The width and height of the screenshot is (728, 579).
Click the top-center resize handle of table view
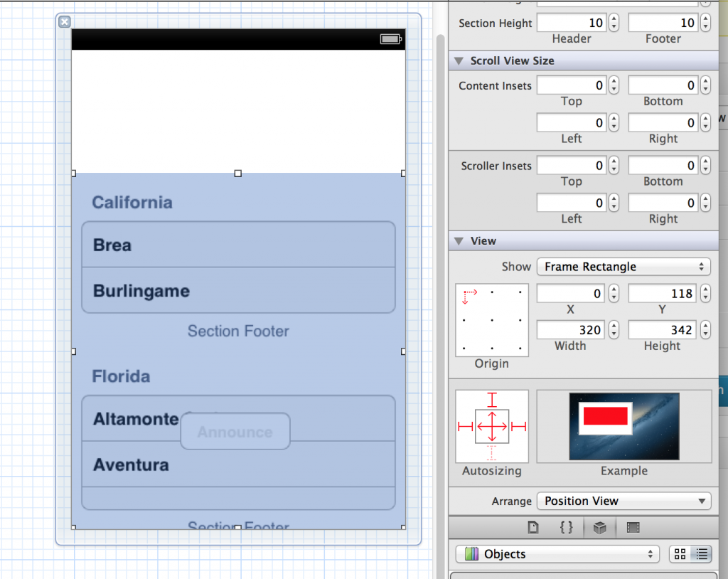[x=237, y=174]
